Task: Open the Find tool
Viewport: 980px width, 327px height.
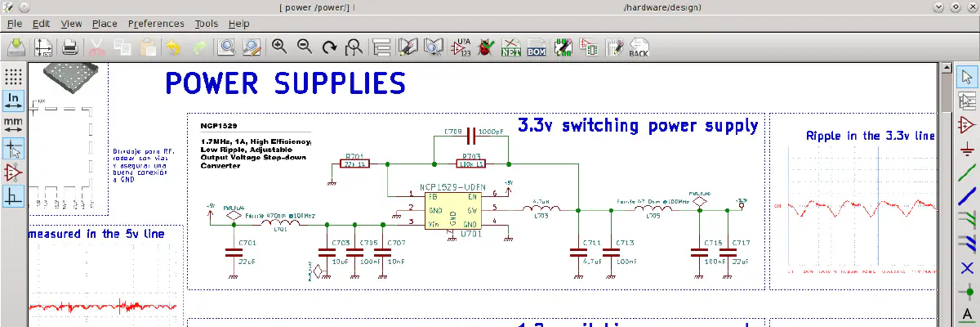Action: pyautogui.click(x=226, y=47)
